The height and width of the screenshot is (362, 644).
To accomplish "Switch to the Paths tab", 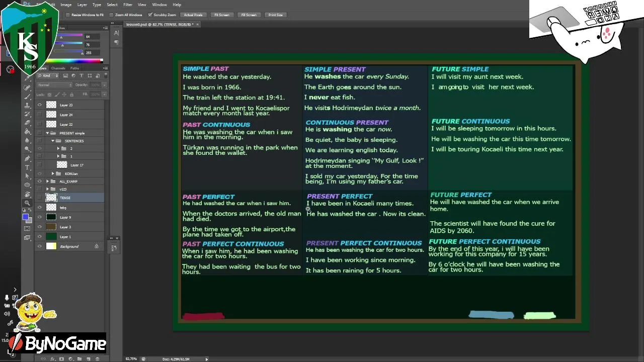I will tap(74, 68).
